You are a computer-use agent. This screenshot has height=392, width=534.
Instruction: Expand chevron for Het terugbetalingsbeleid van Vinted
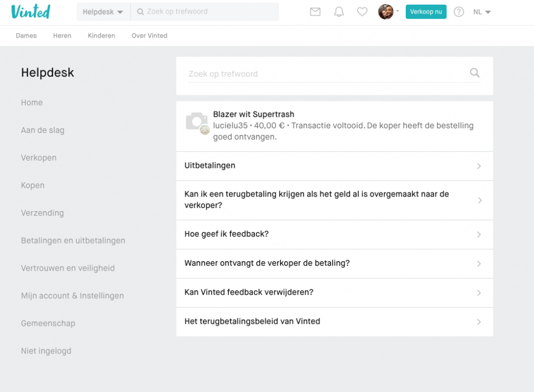tap(479, 322)
